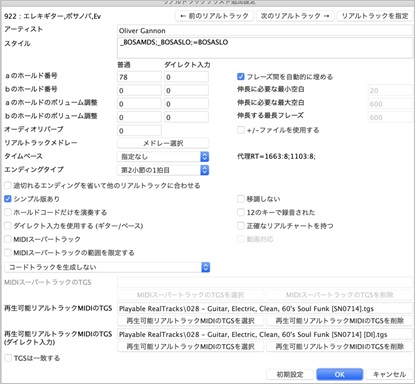This screenshot has height=384, width=415.
Task: Click aのホールド番号 普通 field showing 78
Action: click(139, 77)
